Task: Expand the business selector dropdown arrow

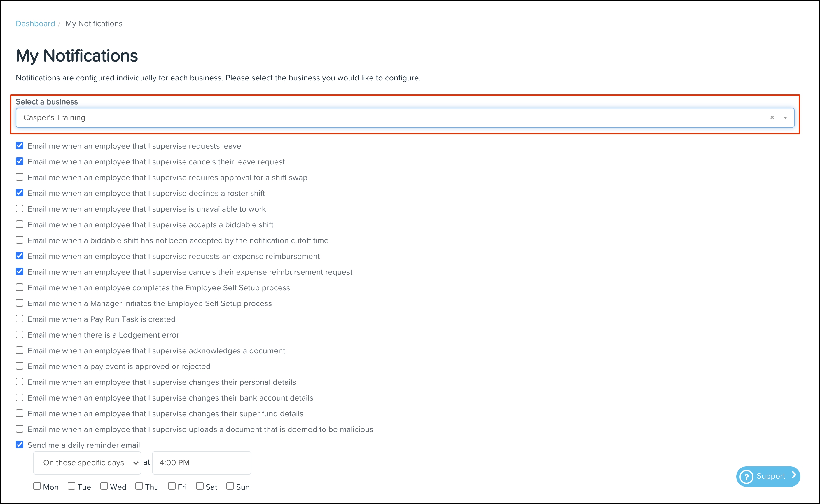Action: pos(785,118)
